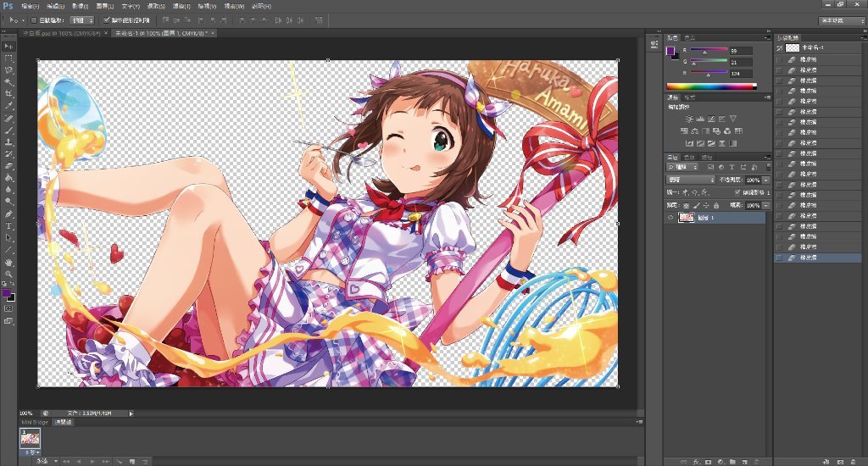Click the foreground color swatch in toolbox
The image size is (868, 466).
6,293
